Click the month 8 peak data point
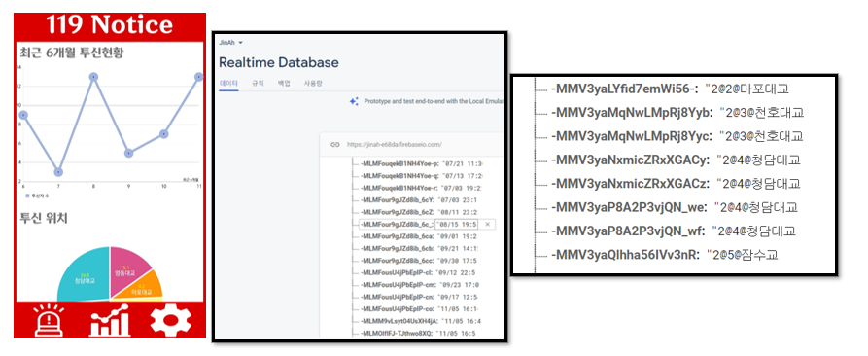 click(93, 77)
